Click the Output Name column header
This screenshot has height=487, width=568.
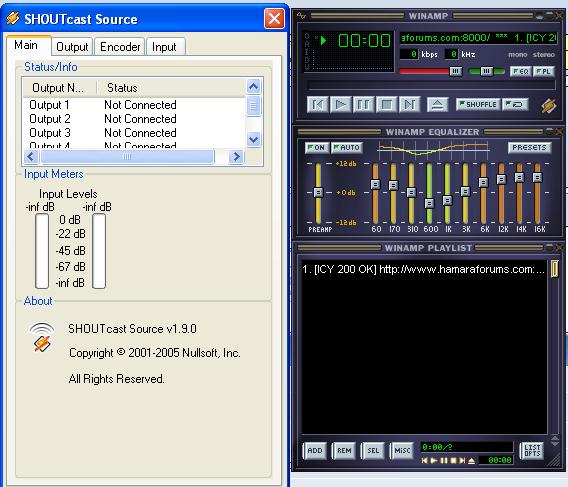coord(60,88)
